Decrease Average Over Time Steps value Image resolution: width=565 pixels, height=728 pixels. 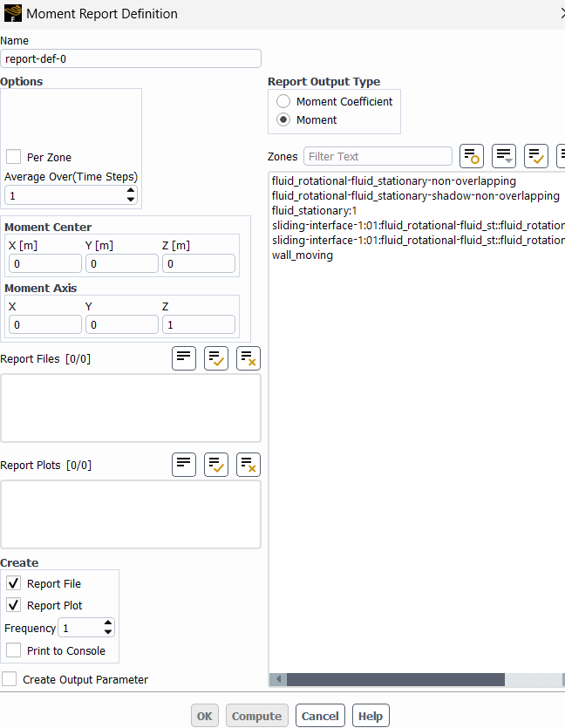[x=131, y=200]
